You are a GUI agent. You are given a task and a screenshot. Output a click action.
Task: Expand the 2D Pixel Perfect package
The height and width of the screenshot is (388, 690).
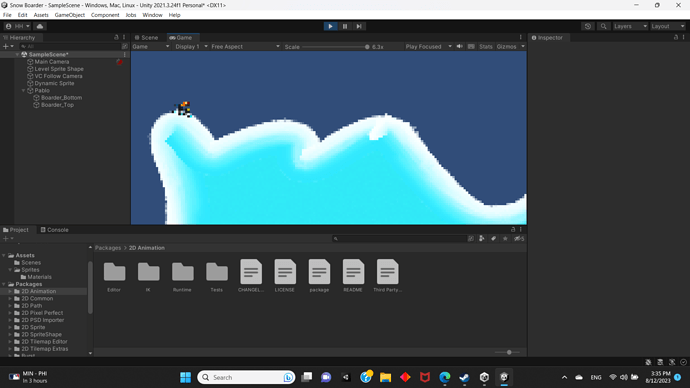click(10, 313)
